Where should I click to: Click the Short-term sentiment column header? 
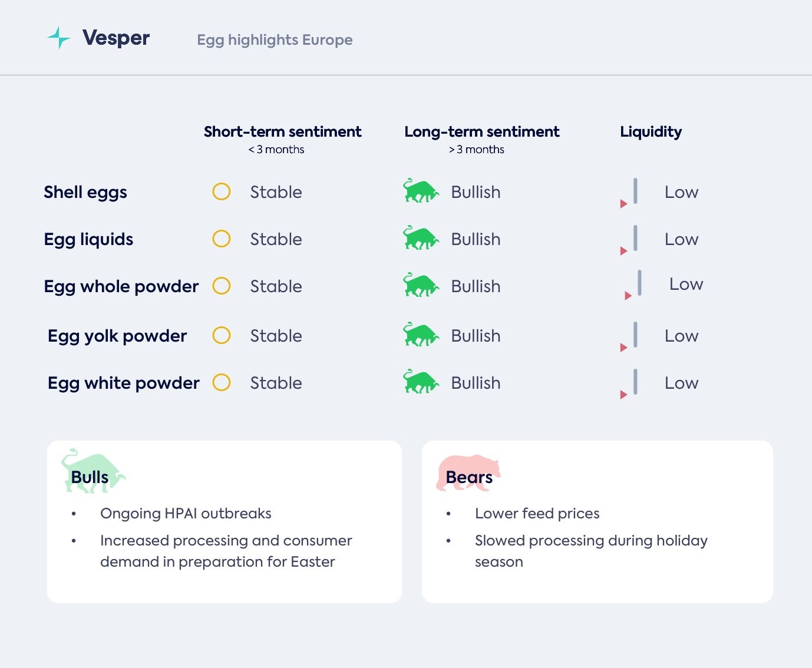click(282, 132)
